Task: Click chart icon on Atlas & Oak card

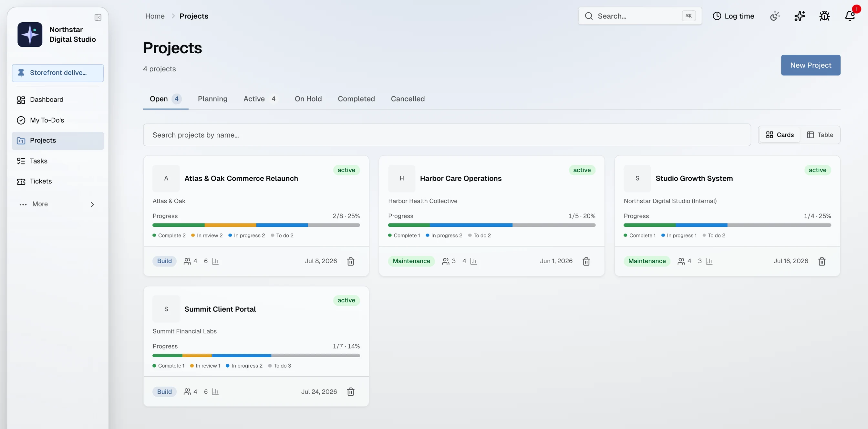Action: pyautogui.click(x=215, y=261)
